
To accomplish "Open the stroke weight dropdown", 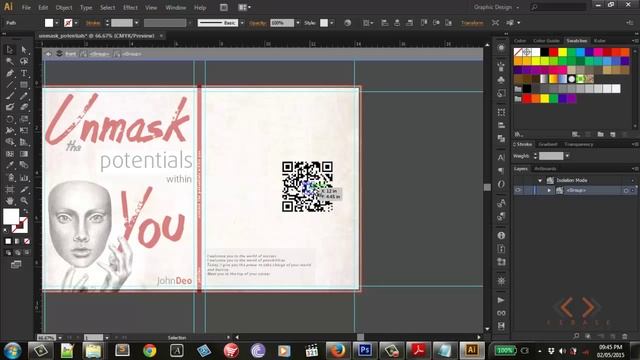I will [136, 23].
